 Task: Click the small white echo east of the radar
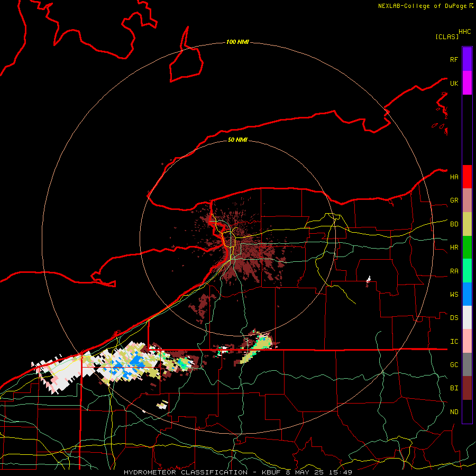369,280
